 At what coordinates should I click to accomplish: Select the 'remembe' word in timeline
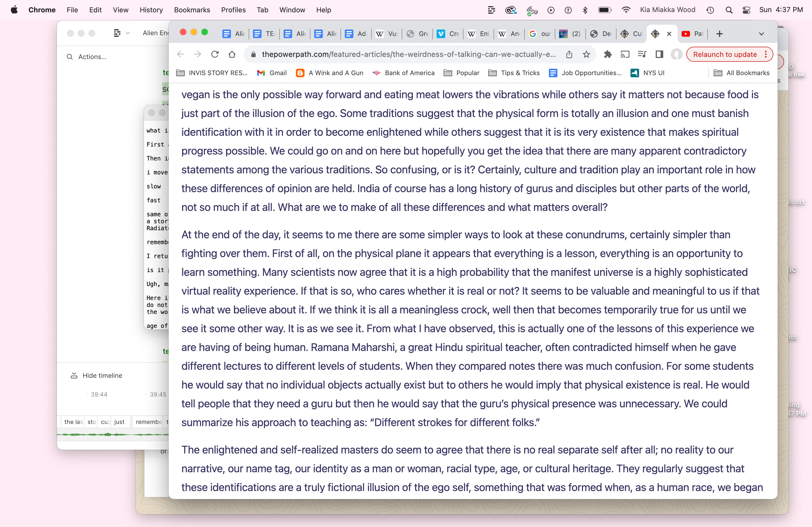pyautogui.click(x=149, y=422)
